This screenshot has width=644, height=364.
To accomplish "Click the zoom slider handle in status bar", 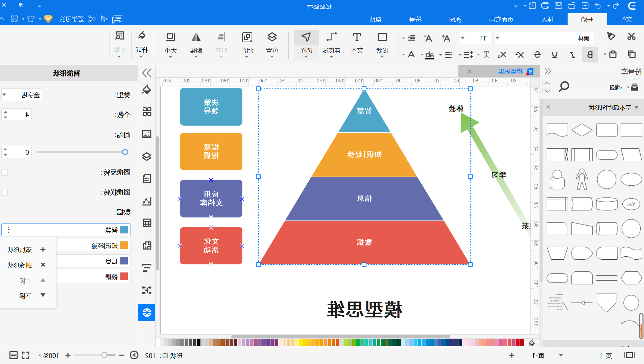I will point(104,355).
